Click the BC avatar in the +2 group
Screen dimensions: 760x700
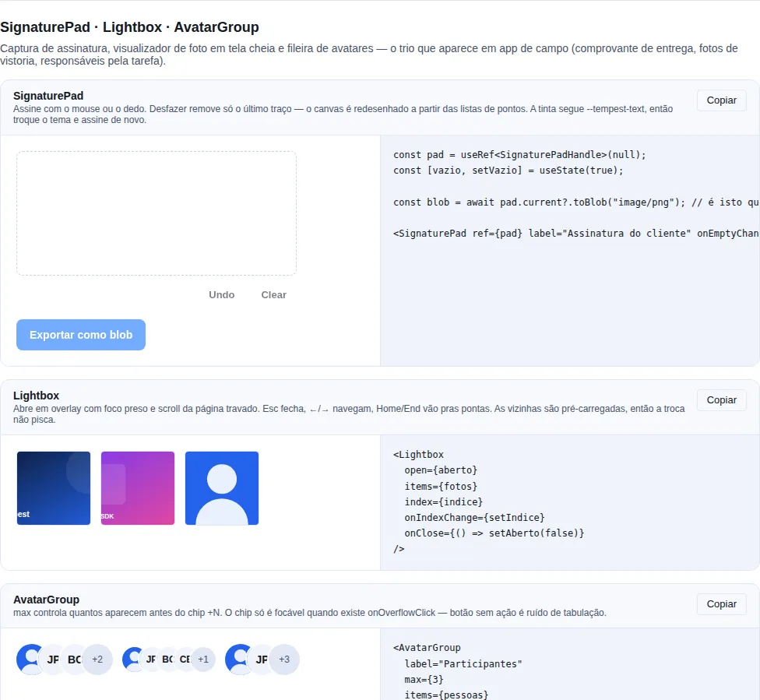pos(74,660)
